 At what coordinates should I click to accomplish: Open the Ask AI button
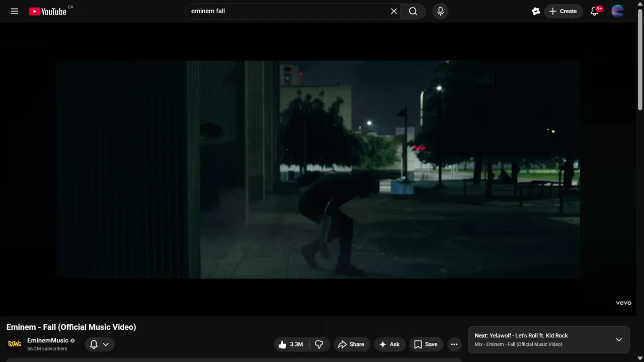pos(389,344)
